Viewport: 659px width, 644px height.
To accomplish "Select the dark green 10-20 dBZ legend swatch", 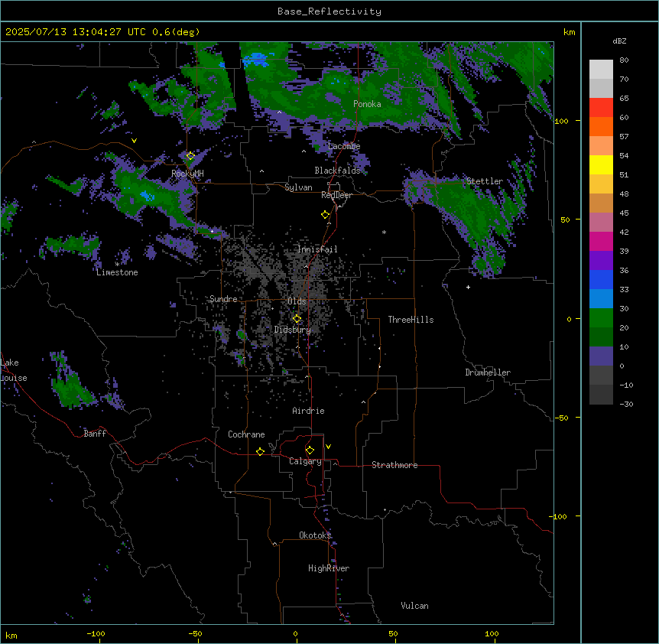I will pyautogui.click(x=601, y=337).
